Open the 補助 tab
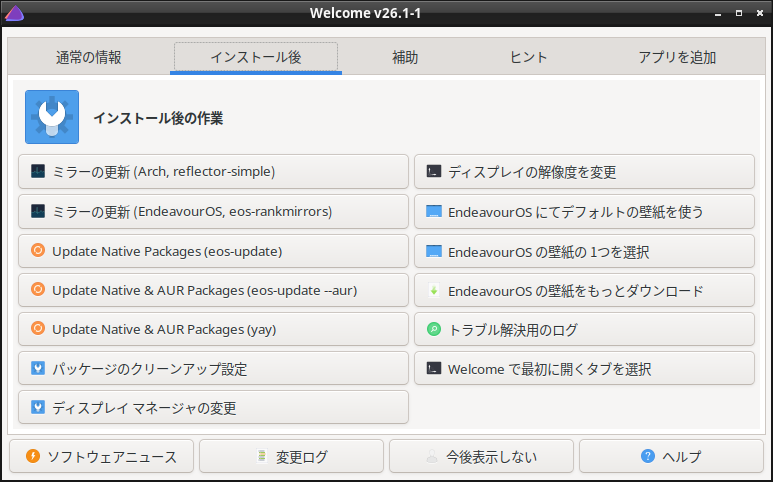The image size is (773, 482). (405, 58)
